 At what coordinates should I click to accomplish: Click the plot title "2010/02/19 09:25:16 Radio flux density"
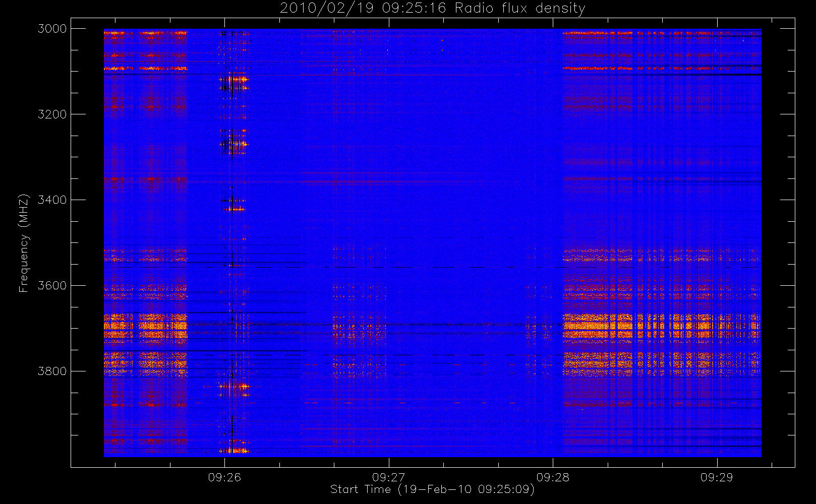(433, 9)
